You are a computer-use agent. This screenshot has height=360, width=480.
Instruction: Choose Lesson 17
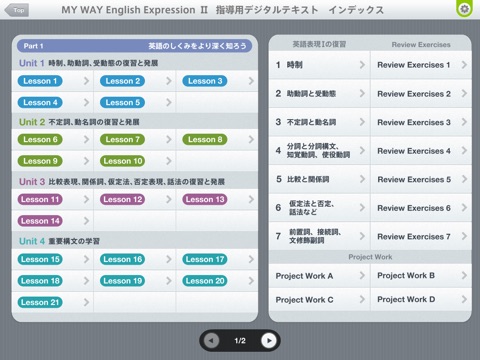pos(205,259)
